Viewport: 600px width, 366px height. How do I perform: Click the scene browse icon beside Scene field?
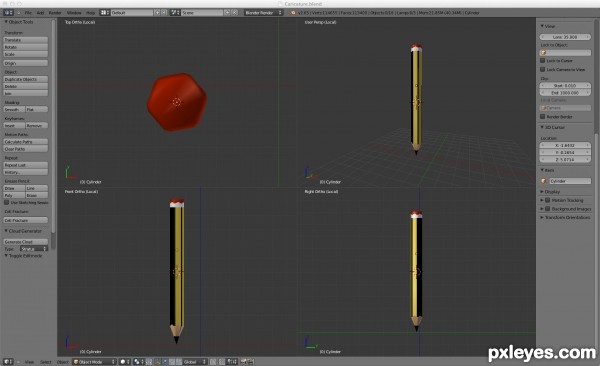click(x=175, y=13)
